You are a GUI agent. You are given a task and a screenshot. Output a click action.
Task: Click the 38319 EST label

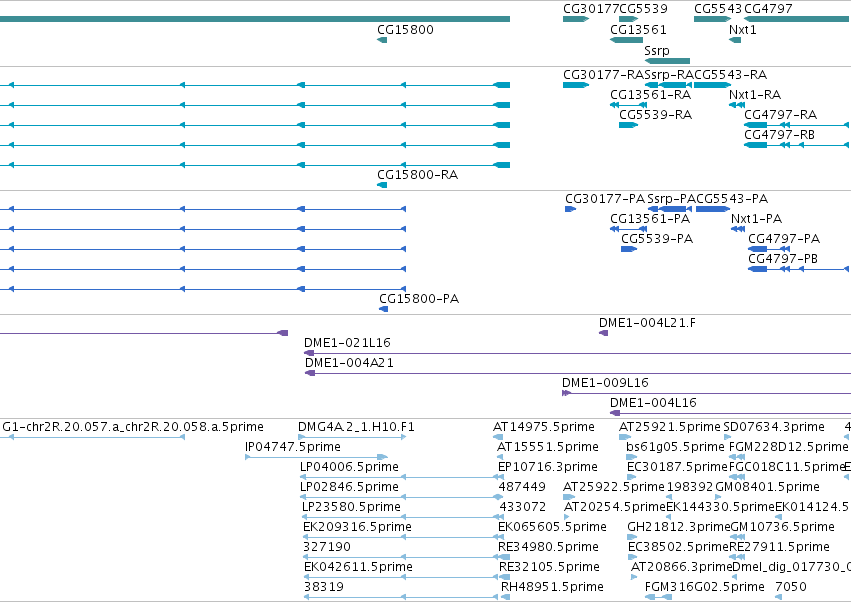click(323, 587)
